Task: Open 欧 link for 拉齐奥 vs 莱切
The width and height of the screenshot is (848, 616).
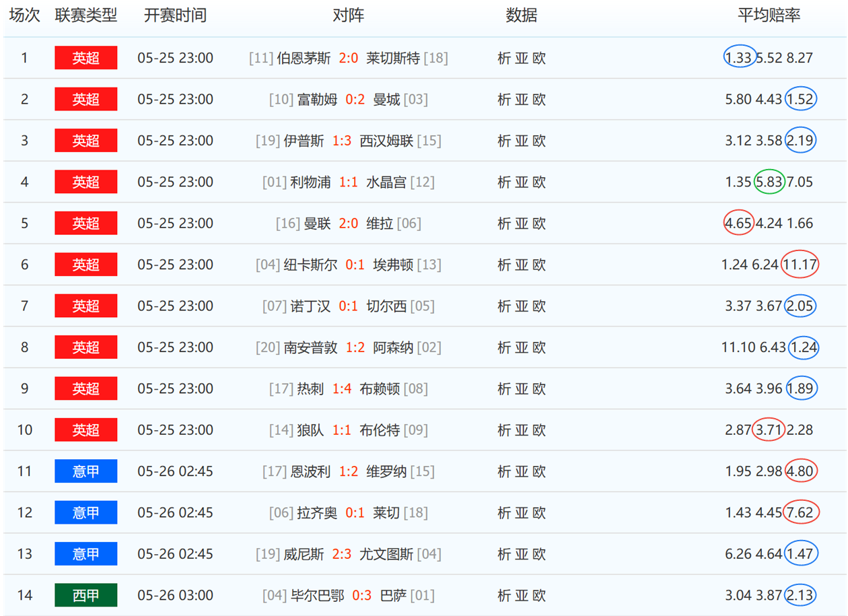Action: pyautogui.click(x=539, y=512)
